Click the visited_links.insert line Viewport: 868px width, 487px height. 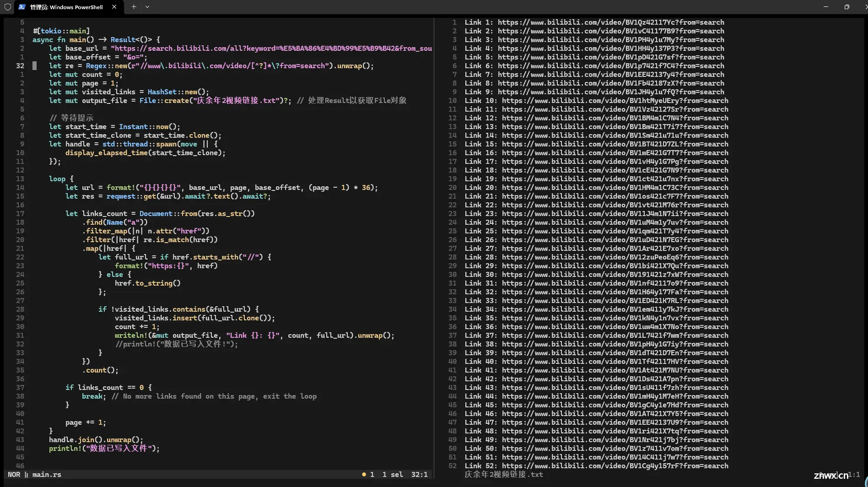point(195,318)
